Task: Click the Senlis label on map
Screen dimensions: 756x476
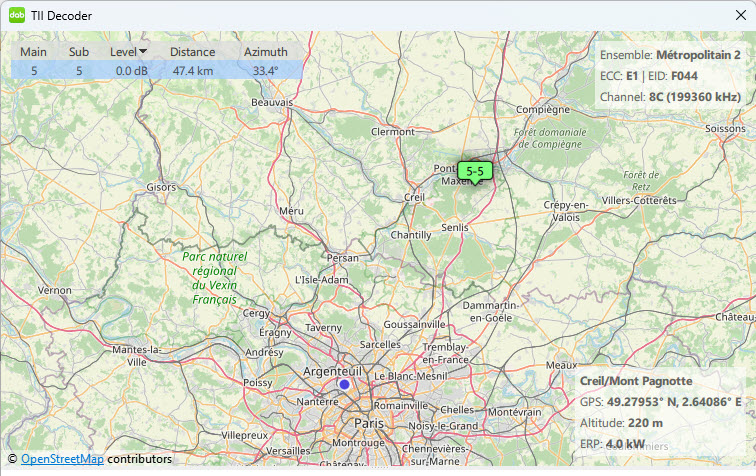Action: point(455,227)
